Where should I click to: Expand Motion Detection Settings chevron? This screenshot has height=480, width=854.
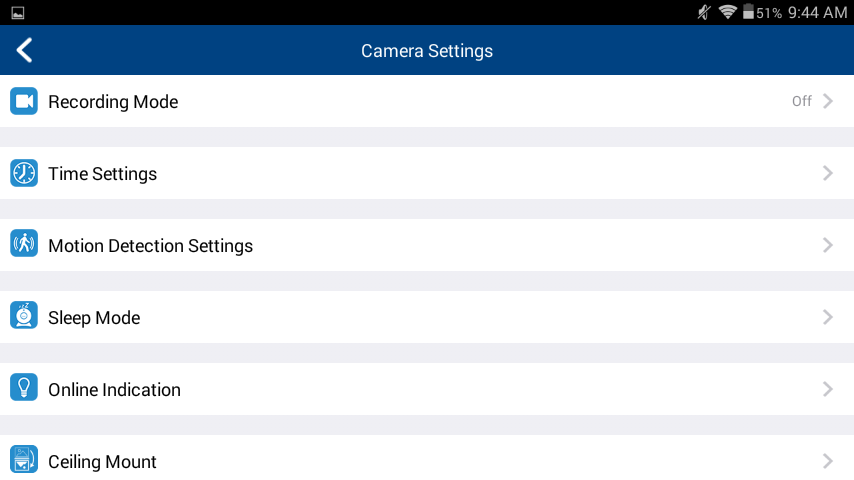tap(828, 245)
